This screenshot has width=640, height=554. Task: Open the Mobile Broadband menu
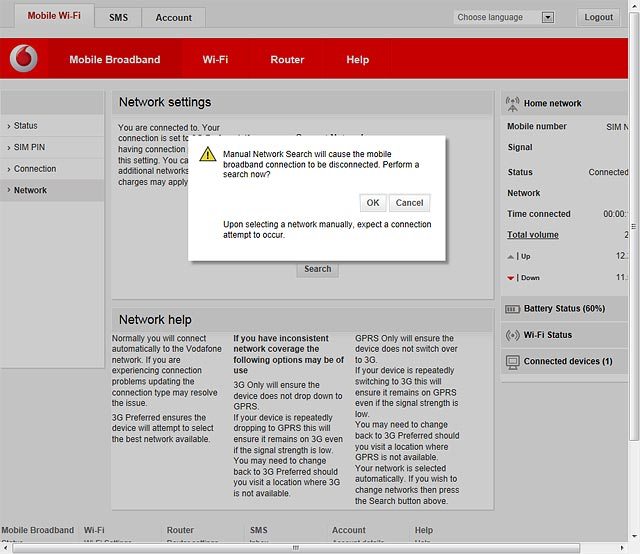click(x=115, y=60)
